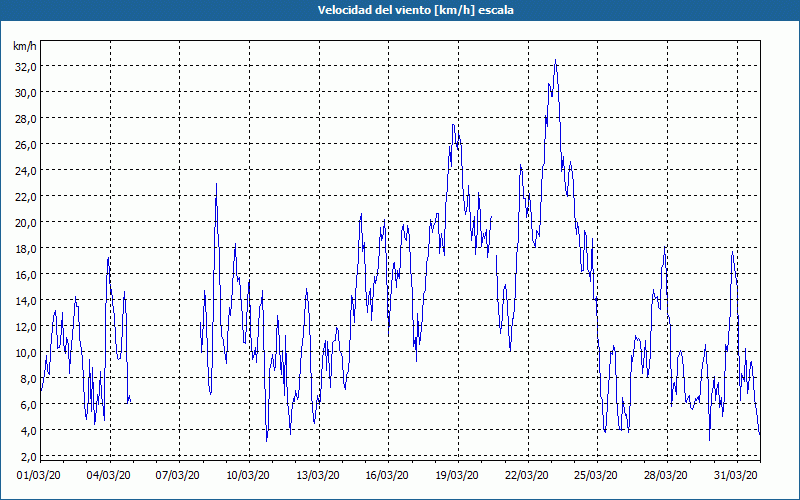Select the 12,0 y-axis value
The width and height of the screenshot is (800, 500).
pyautogui.click(x=25, y=327)
